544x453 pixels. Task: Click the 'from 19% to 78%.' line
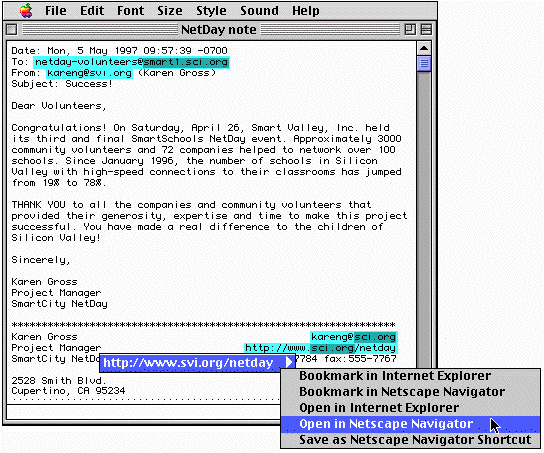(59, 183)
